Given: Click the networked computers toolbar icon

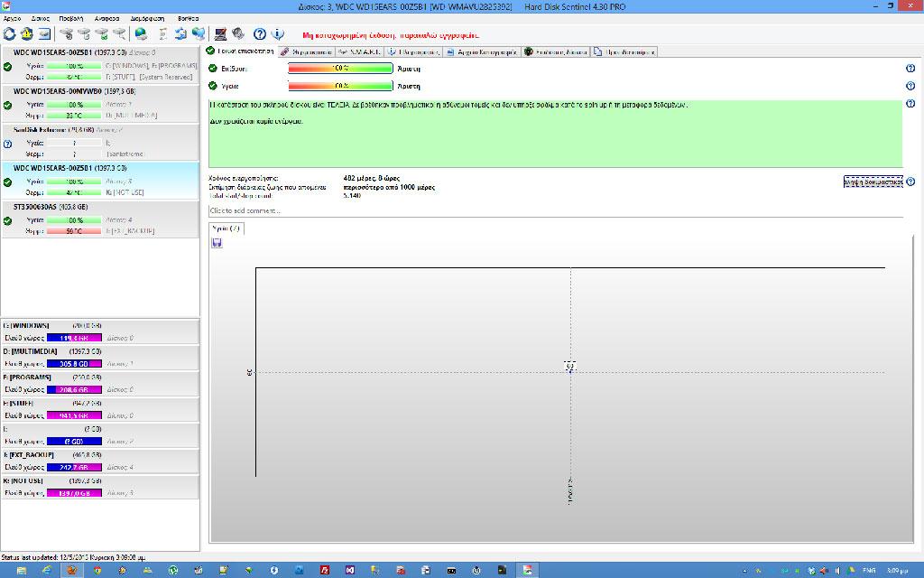Looking at the screenshot, I should pyautogui.click(x=199, y=34).
